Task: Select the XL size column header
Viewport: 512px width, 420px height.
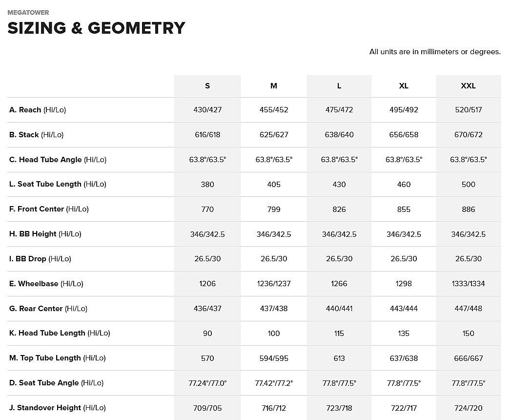Action: point(404,86)
